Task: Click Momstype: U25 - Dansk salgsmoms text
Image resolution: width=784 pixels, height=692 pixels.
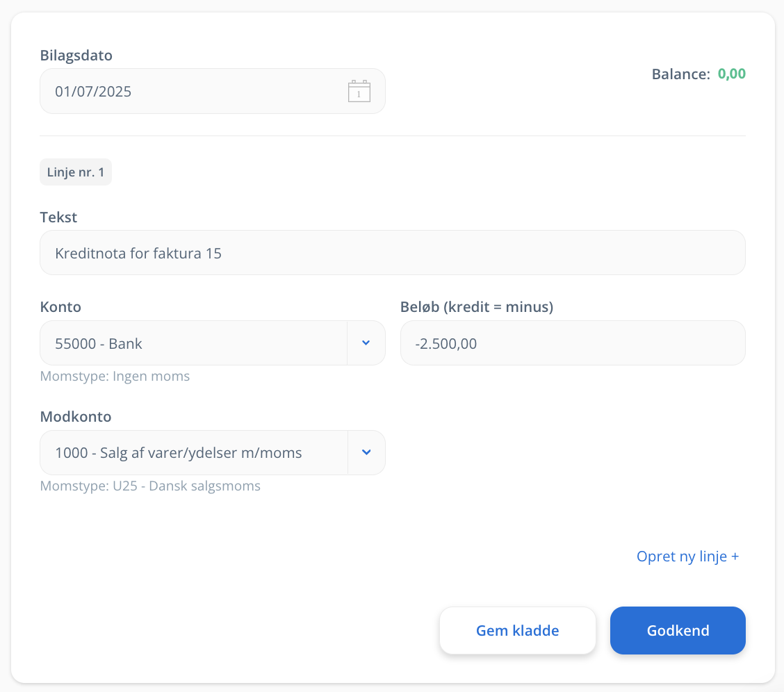Action: [150, 486]
